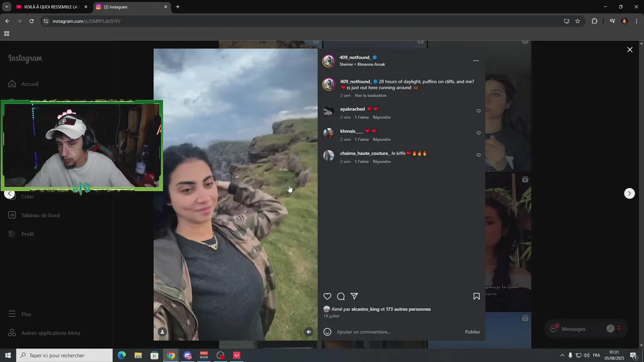Open more options ellipsis on post header
This screenshot has height=362, width=644.
pos(476,61)
